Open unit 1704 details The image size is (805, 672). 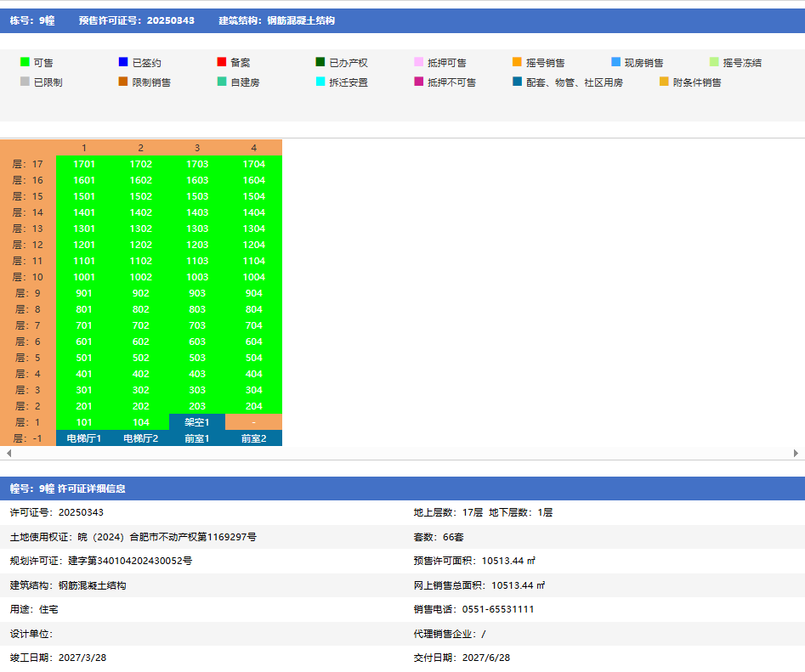click(253, 164)
